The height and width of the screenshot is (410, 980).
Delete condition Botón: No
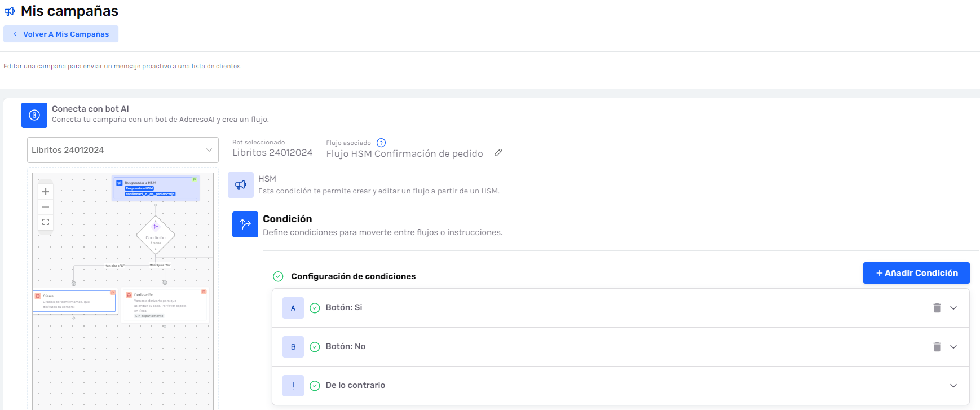937,347
